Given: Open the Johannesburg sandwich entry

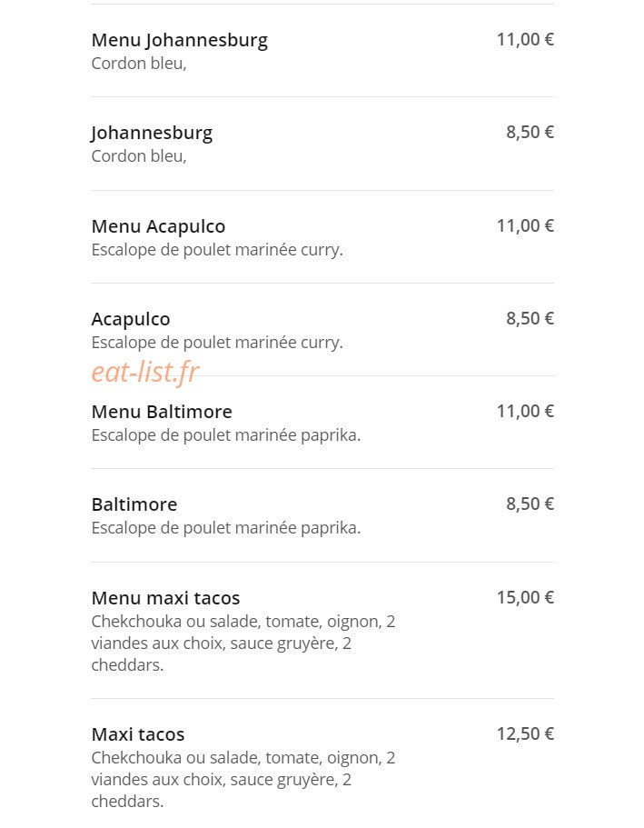Looking at the screenshot, I should point(152,134).
